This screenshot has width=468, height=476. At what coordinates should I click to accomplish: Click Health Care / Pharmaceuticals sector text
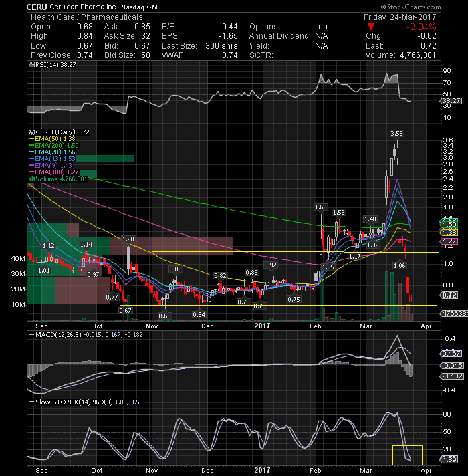coord(86,17)
